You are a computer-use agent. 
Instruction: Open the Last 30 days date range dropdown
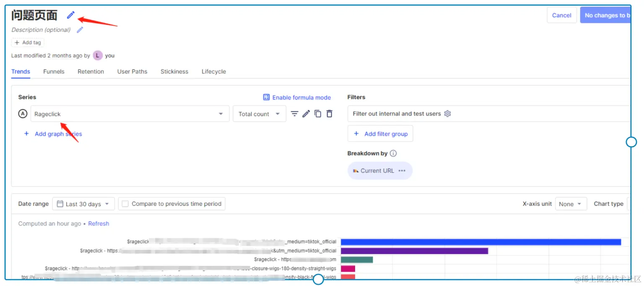pyautogui.click(x=83, y=204)
